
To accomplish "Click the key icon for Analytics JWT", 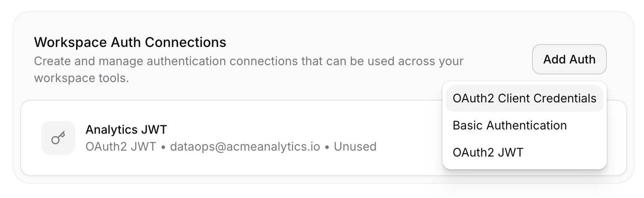I will [58, 138].
